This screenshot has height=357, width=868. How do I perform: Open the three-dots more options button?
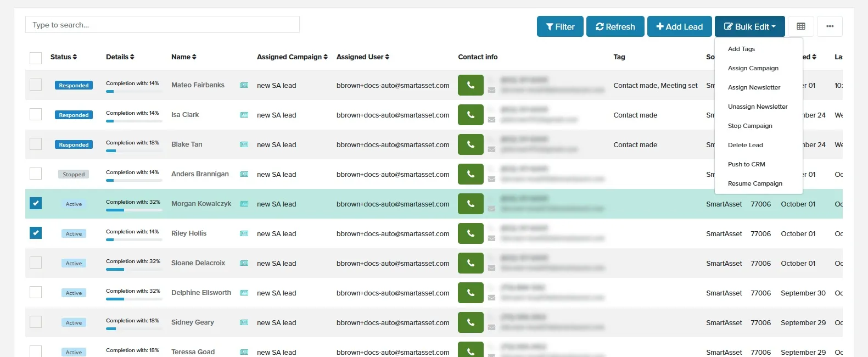830,26
